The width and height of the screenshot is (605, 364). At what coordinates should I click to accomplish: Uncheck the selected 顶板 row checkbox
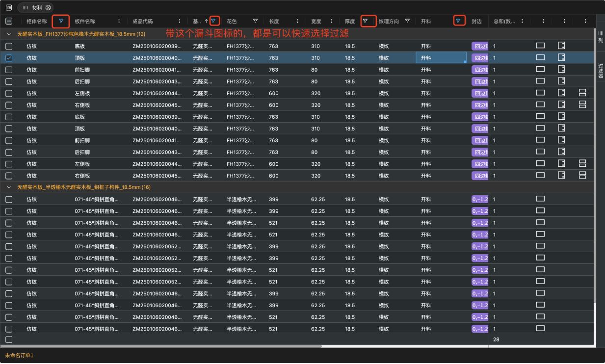point(9,58)
